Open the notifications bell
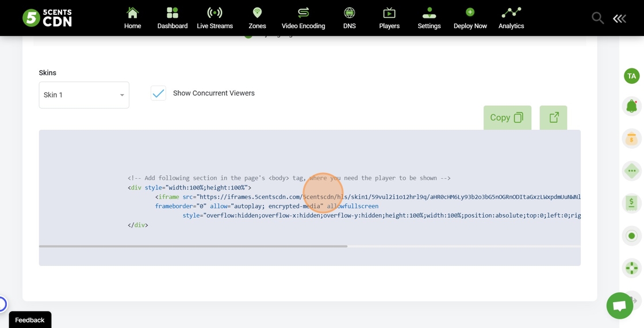Image resolution: width=644 pixels, height=328 pixels. pos(632,106)
